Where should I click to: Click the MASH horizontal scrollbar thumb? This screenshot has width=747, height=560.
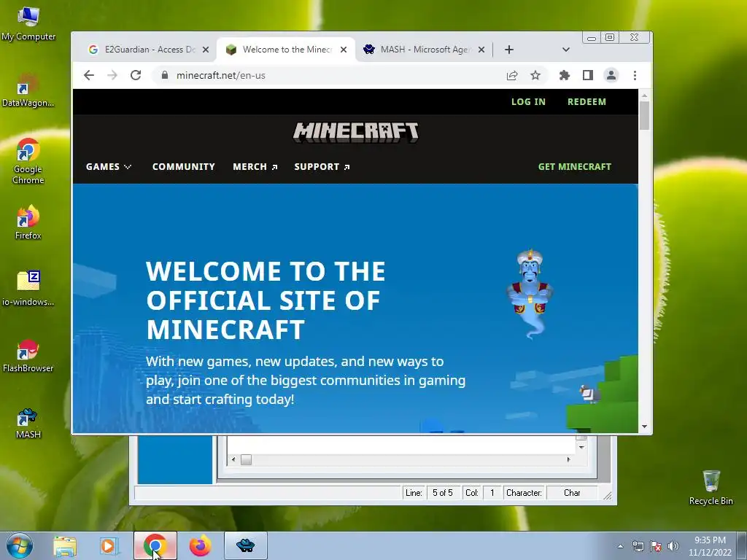(x=246, y=459)
